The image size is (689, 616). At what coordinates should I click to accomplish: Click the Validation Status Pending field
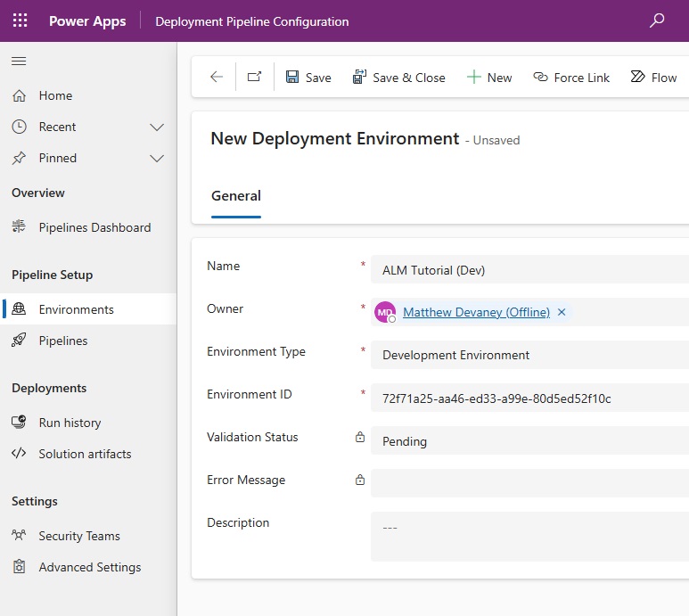529,440
